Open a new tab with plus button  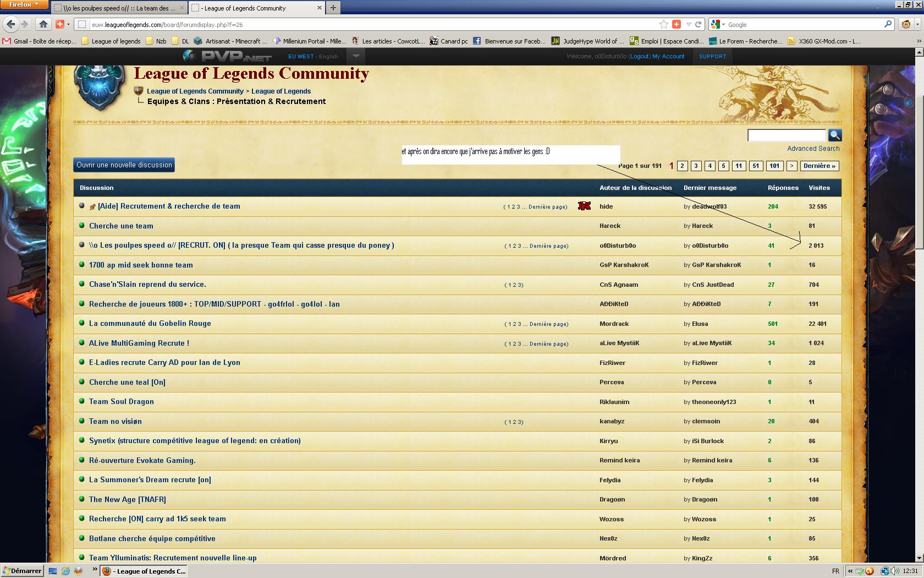point(333,8)
